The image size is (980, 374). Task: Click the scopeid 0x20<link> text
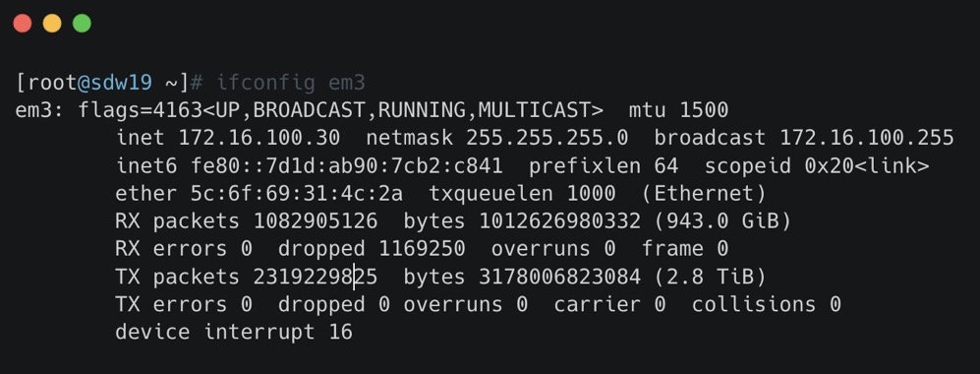click(817, 165)
